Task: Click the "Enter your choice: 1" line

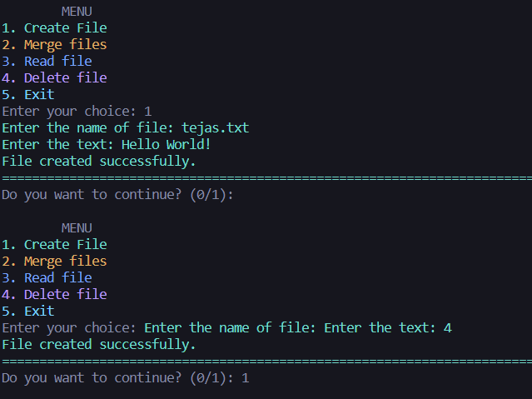Action: (77, 112)
